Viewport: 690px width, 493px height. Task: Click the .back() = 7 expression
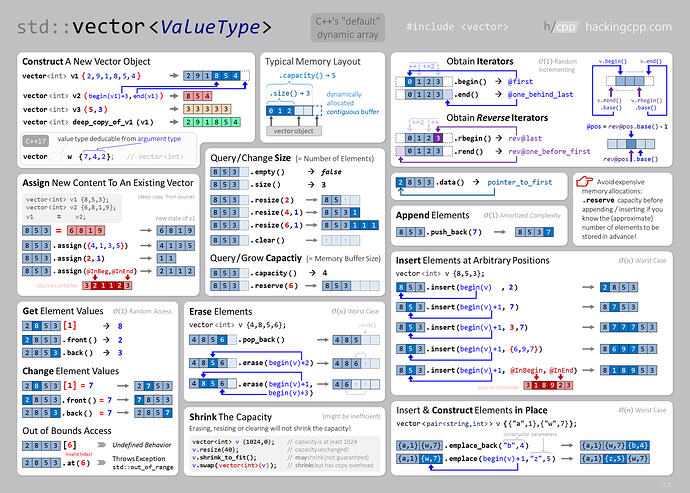87,413
